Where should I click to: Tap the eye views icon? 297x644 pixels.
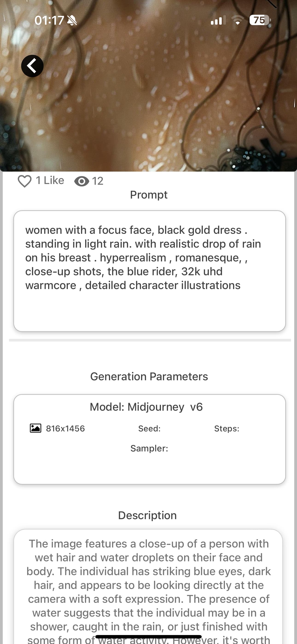tap(82, 181)
